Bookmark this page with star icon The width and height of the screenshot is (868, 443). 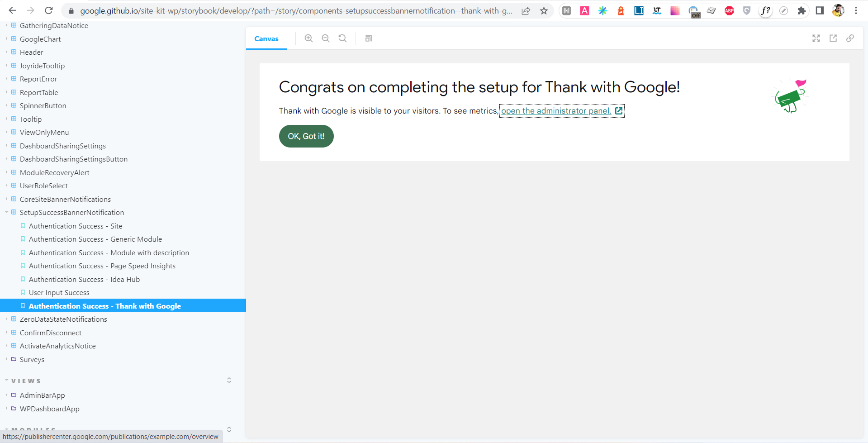(x=544, y=11)
